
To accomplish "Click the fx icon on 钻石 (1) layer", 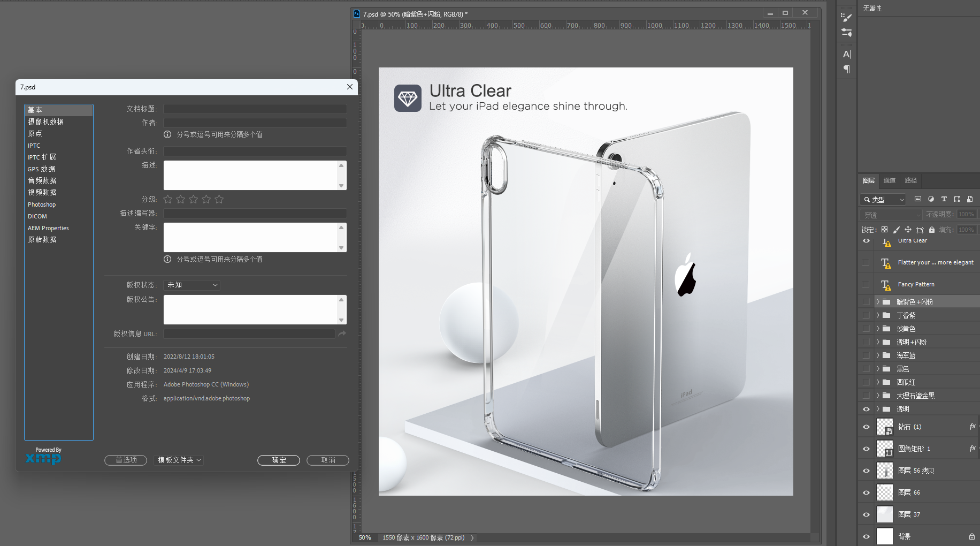I will 973,427.
